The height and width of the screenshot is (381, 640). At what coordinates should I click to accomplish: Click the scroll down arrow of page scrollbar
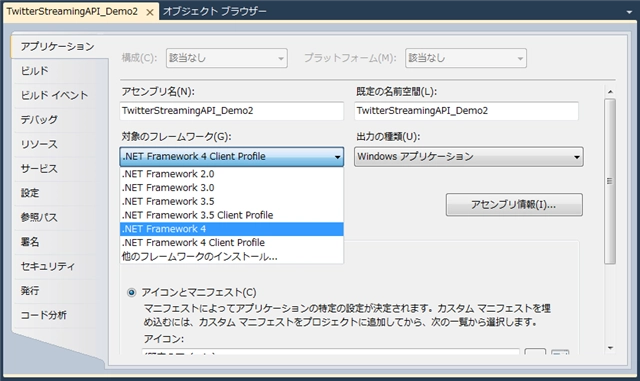[x=610, y=348]
